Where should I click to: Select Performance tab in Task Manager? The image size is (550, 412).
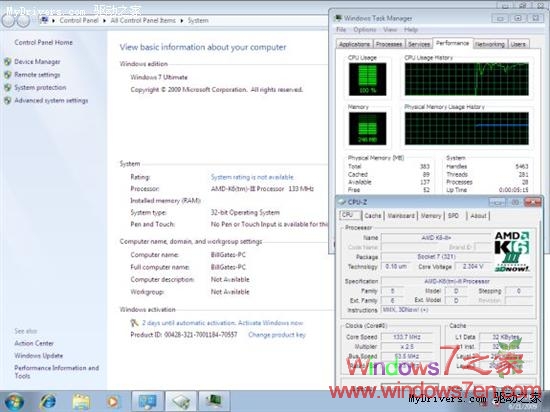(452, 43)
